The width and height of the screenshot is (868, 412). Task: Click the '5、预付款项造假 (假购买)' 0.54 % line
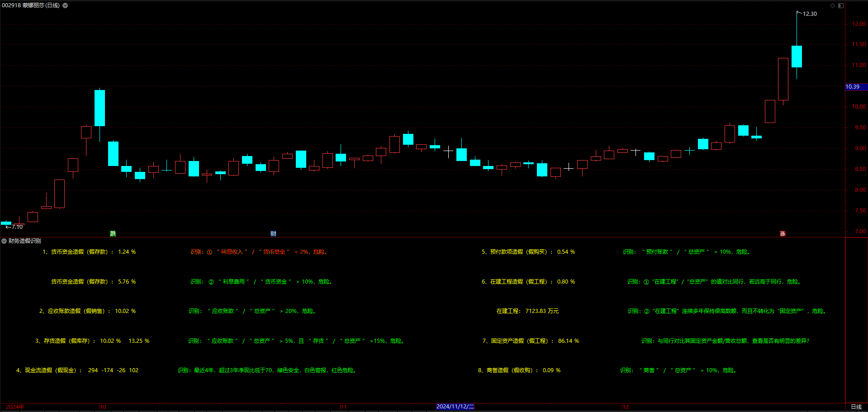coord(528,252)
